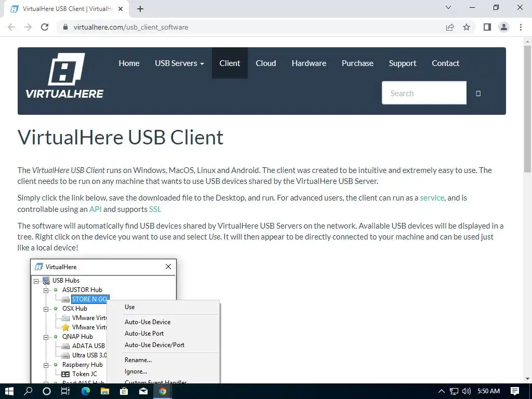This screenshot has height=399, width=532.
Task: Open a new browser tab
Action: [x=140, y=9]
